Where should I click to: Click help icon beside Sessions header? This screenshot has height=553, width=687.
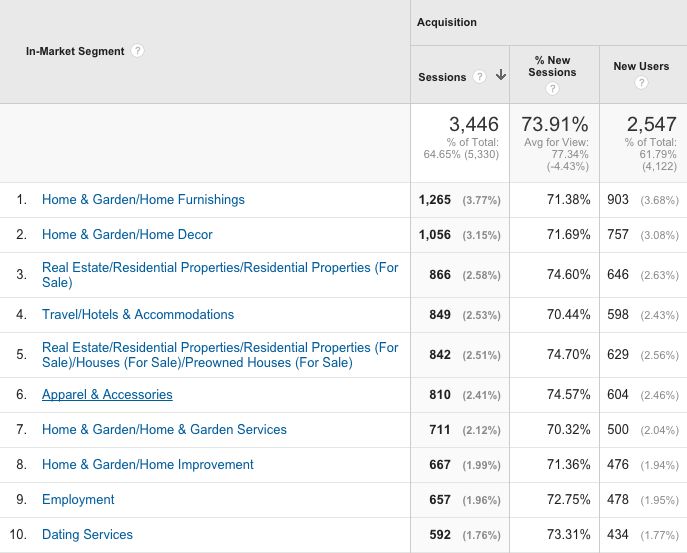(x=480, y=77)
